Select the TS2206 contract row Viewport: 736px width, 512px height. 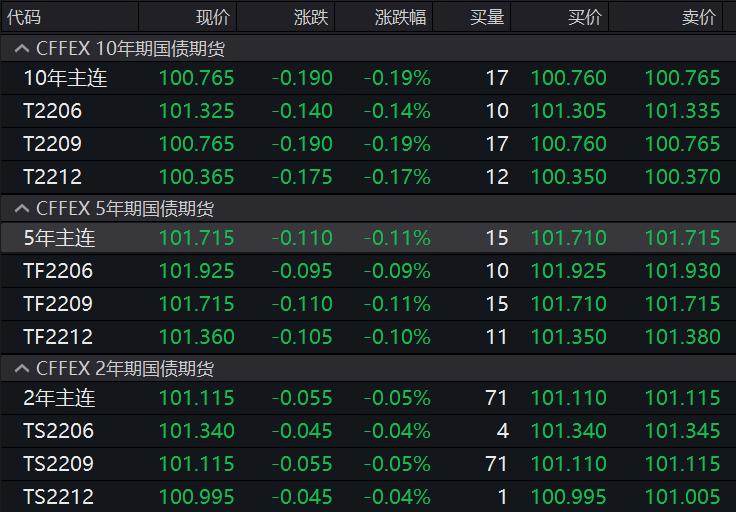(368, 431)
